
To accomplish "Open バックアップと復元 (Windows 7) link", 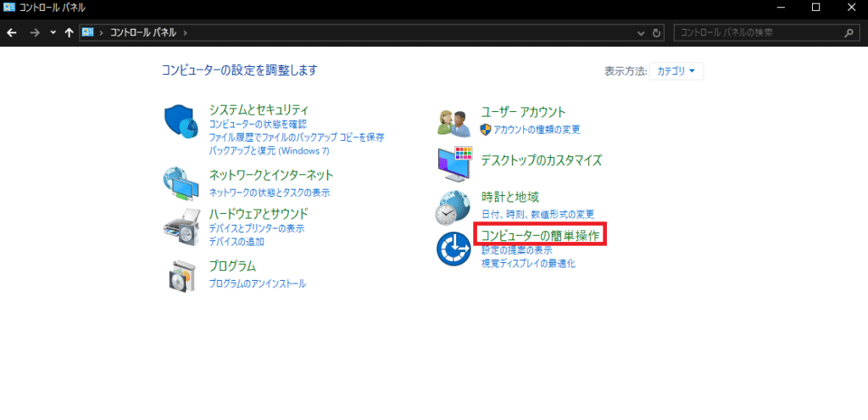I will tap(269, 151).
